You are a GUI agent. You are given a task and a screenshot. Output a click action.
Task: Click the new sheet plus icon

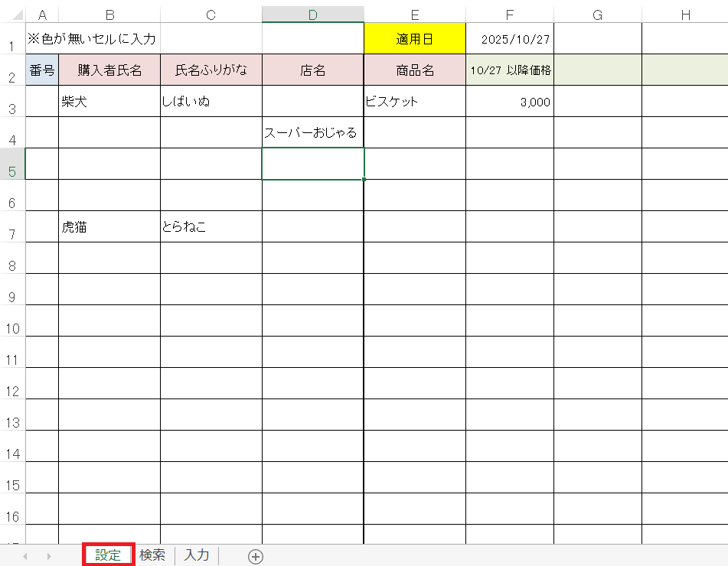256,556
